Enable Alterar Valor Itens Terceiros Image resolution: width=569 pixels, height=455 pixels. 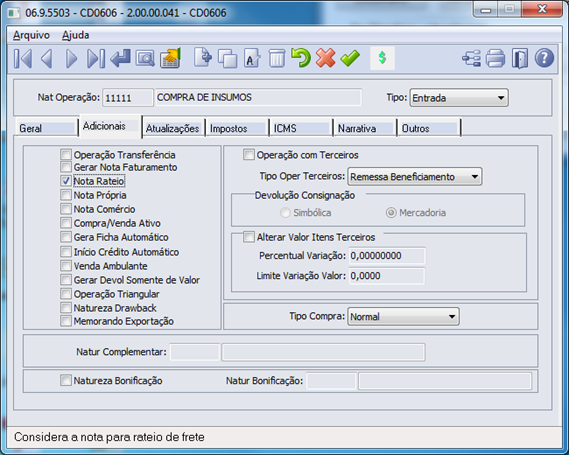(x=249, y=237)
